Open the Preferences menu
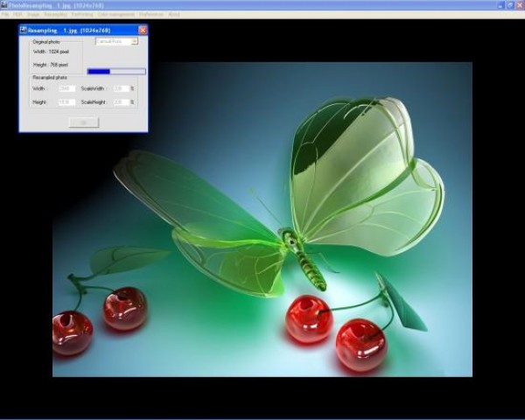Screen dimensions: 525x420 tap(151, 14)
